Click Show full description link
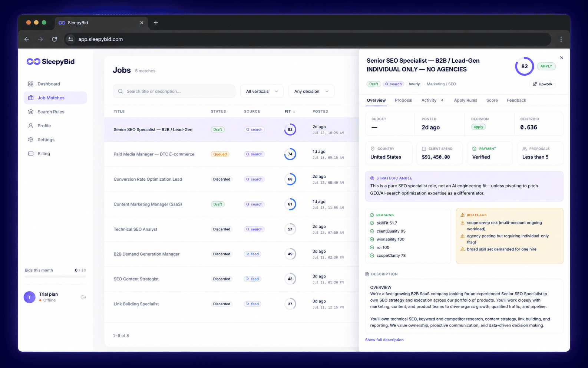Screen dimensions: 588x368 pos(384,340)
